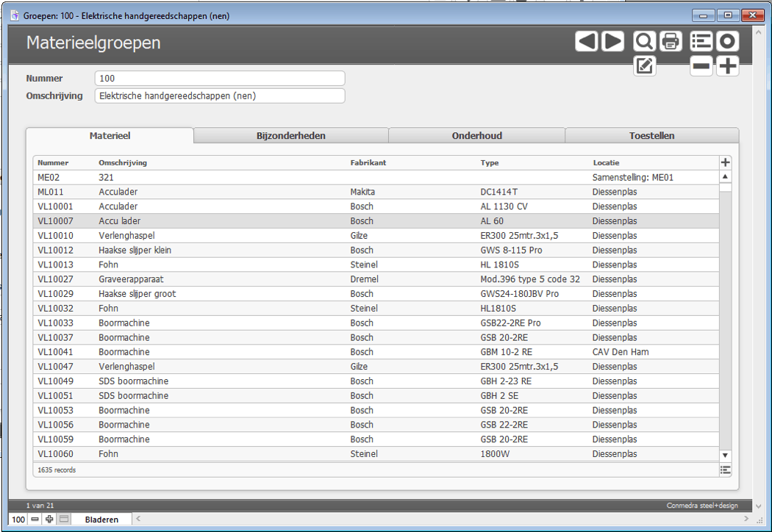Click the Nummer field containing 100
772x532 pixels.
219,79
